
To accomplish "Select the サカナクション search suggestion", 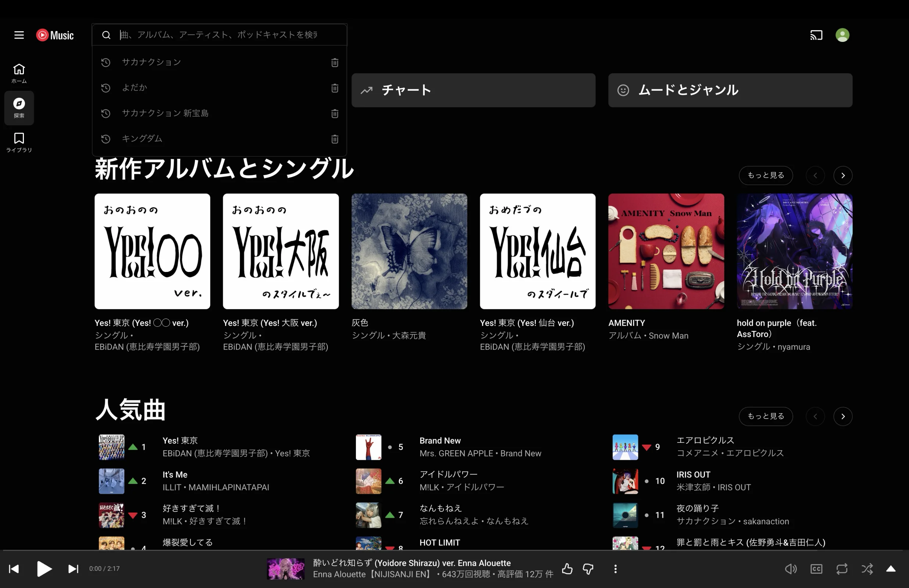I will point(219,62).
